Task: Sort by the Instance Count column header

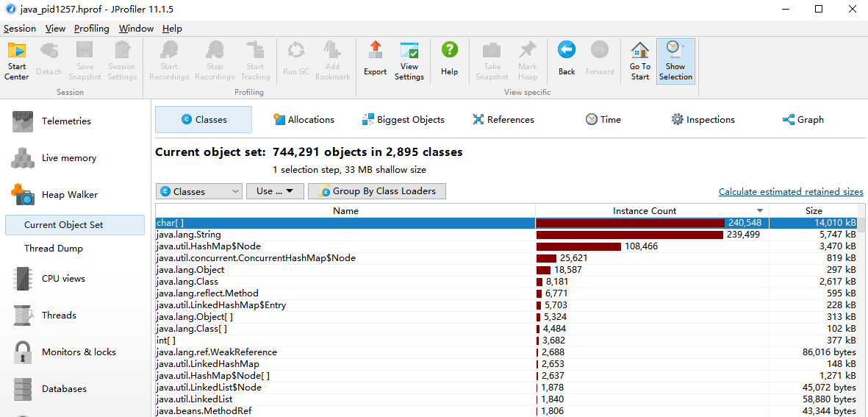Action: [645, 211]
